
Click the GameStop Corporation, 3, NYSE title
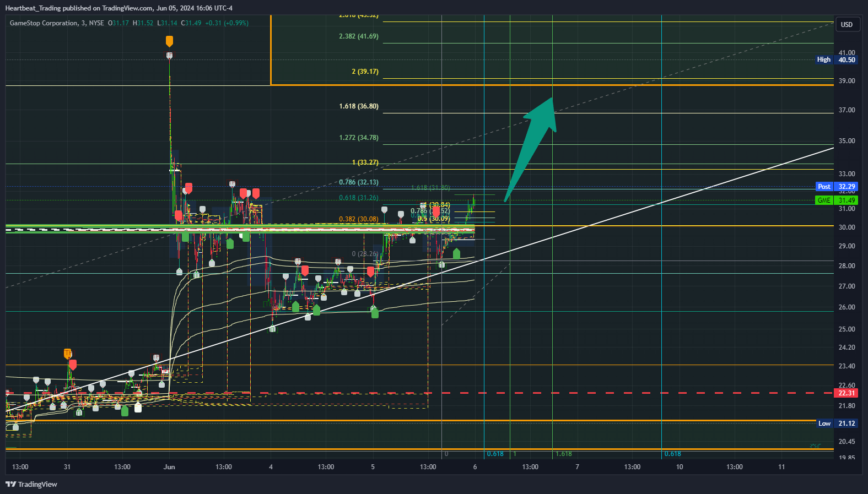click(57, 23)
